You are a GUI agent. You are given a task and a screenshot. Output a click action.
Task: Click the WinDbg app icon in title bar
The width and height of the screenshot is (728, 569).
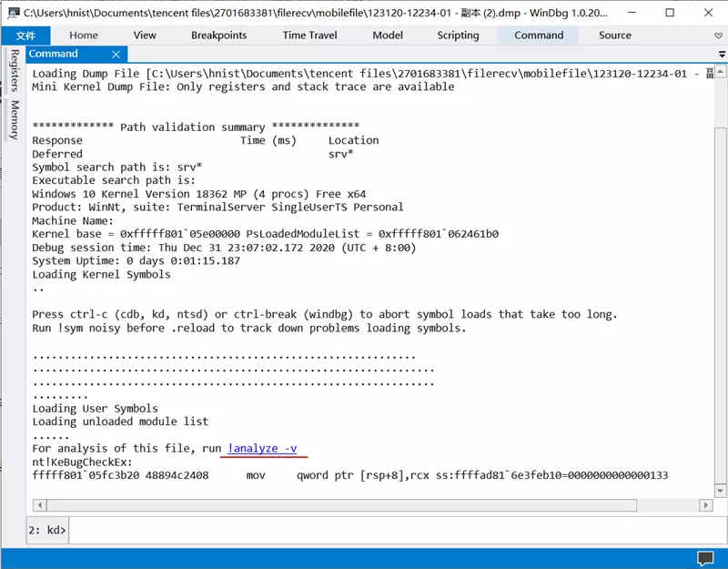[x=14, y=13]
